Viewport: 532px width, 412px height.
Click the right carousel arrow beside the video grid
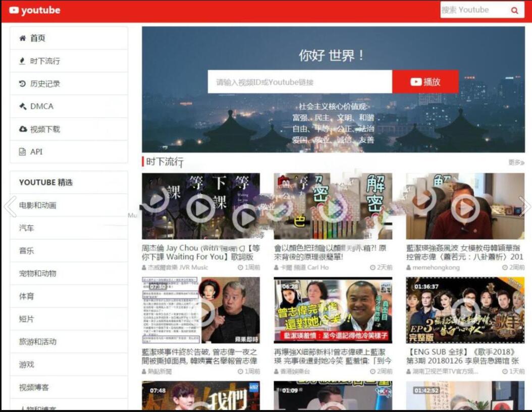pyautogui.click(x=525, y=206)
